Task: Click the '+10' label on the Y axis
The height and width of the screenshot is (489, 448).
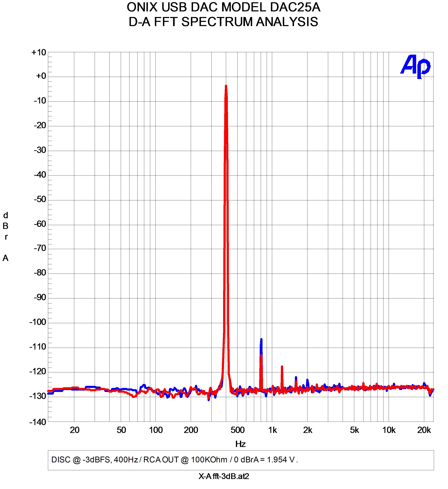Action: click(x=39, y=52)
